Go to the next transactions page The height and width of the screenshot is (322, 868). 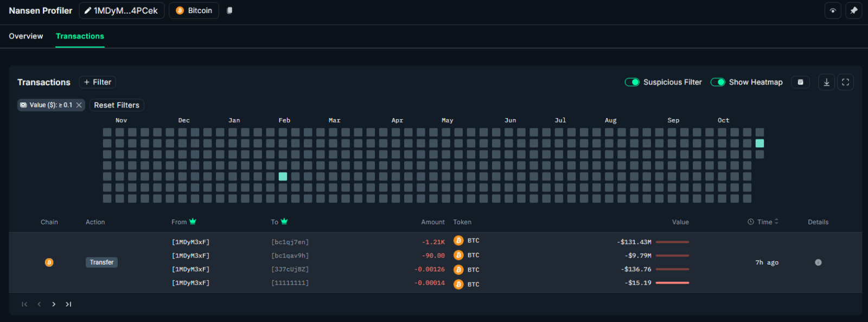click(54, 304)
